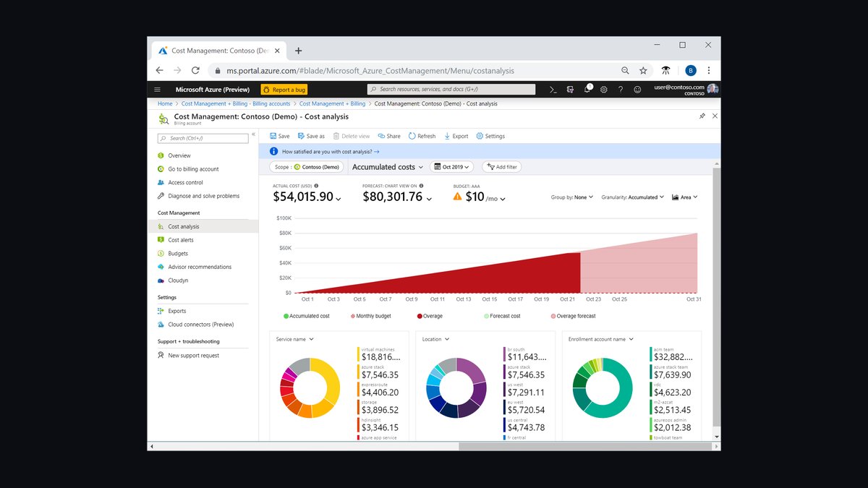Expand the $10/mo budget dropdown
This screenshot has height=488, width=868.
[x=502, y=199]
